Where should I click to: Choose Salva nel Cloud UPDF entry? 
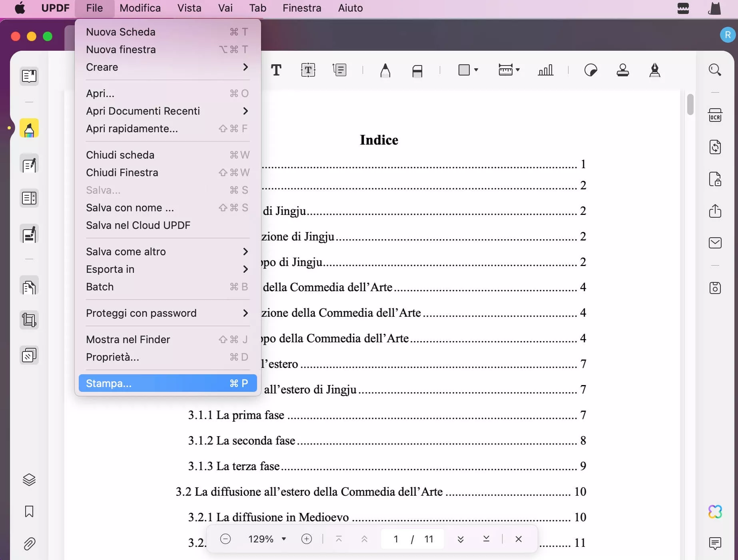pos(168,225)
